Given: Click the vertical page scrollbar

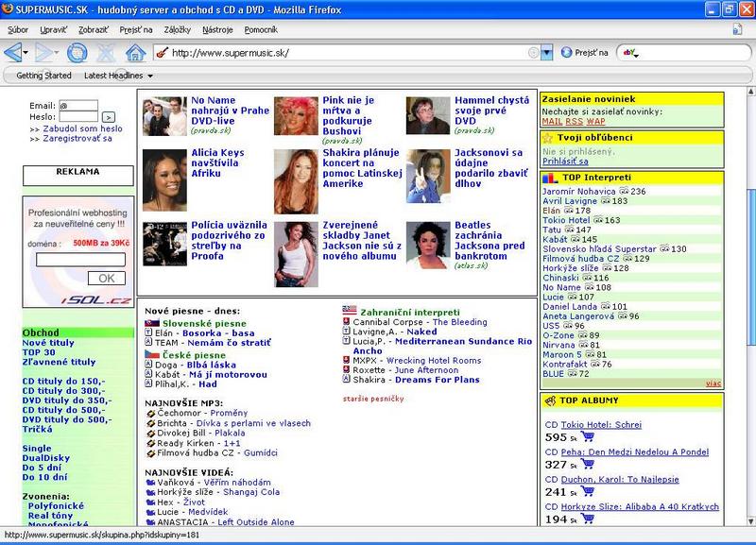Looking at the screenshot, I should click(749, 283).
